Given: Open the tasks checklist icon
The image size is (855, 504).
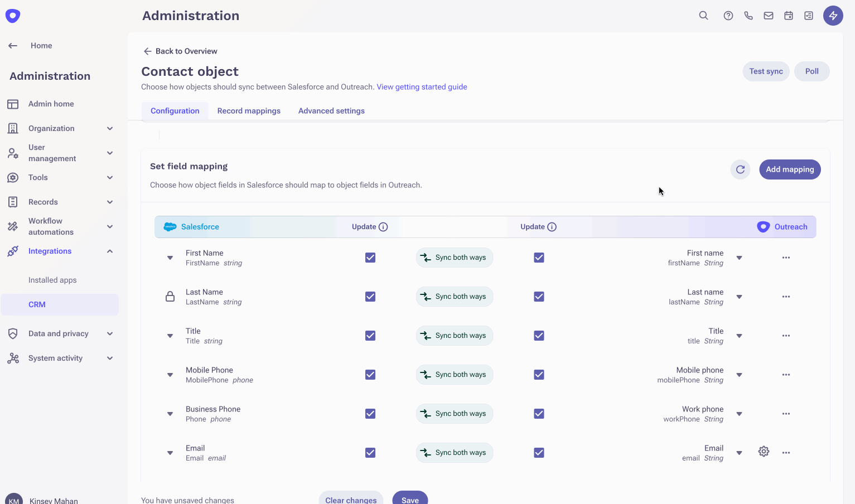Looking at the screenshot, I should [809, 16].
